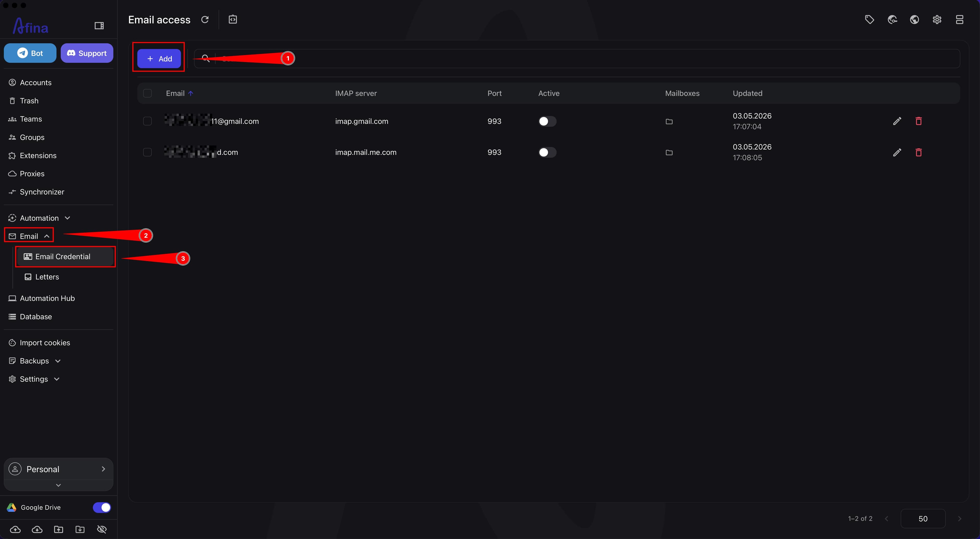Open the Telegram Bot button
The image size is (980, 539).
pyautogui.click(x=30, y=53)
